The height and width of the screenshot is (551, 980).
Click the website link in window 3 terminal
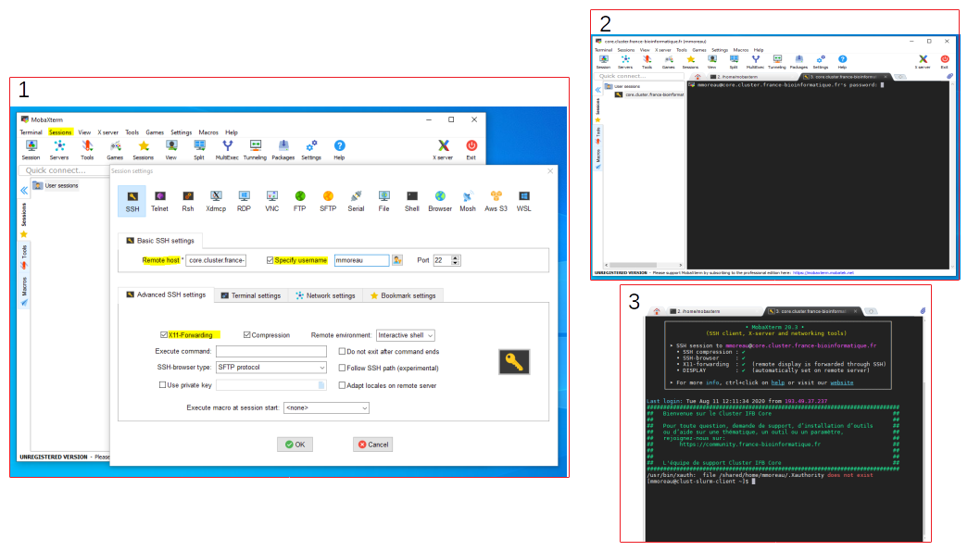841,382
